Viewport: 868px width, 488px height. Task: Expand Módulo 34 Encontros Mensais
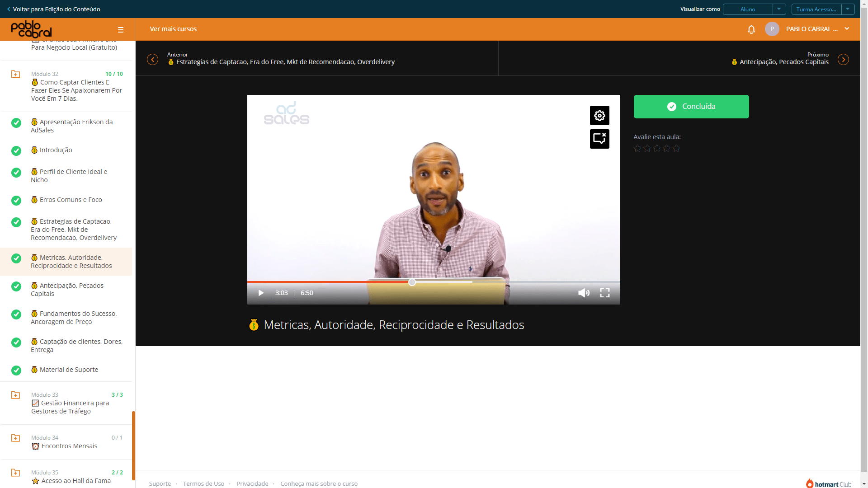[66, 442]
